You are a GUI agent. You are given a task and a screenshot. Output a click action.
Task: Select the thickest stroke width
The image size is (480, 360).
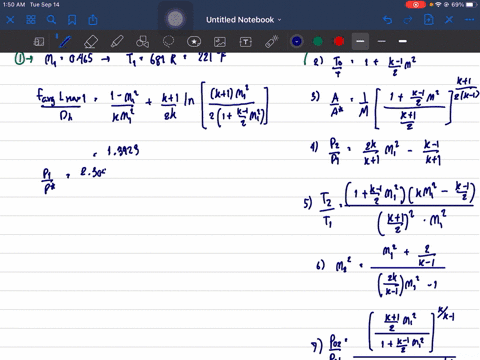point(403,41)
